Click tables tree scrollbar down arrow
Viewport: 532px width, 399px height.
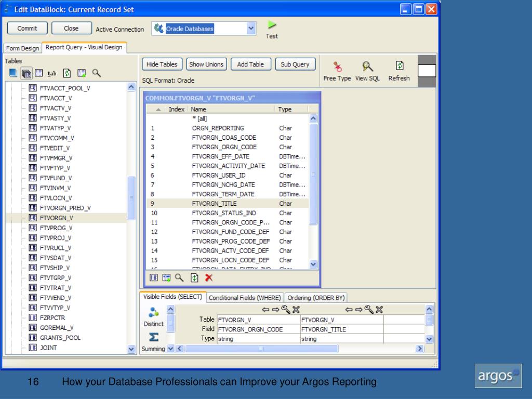tap(131, 349)
